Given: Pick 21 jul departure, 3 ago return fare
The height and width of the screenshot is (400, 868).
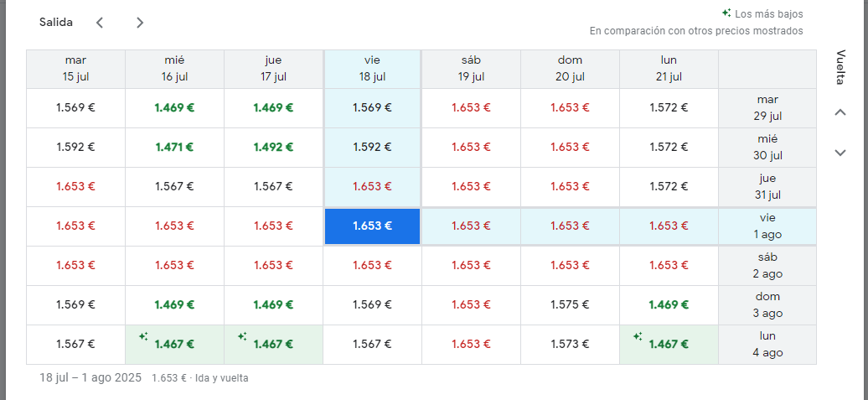Looking at the screenshot, I should pos(669,304).
